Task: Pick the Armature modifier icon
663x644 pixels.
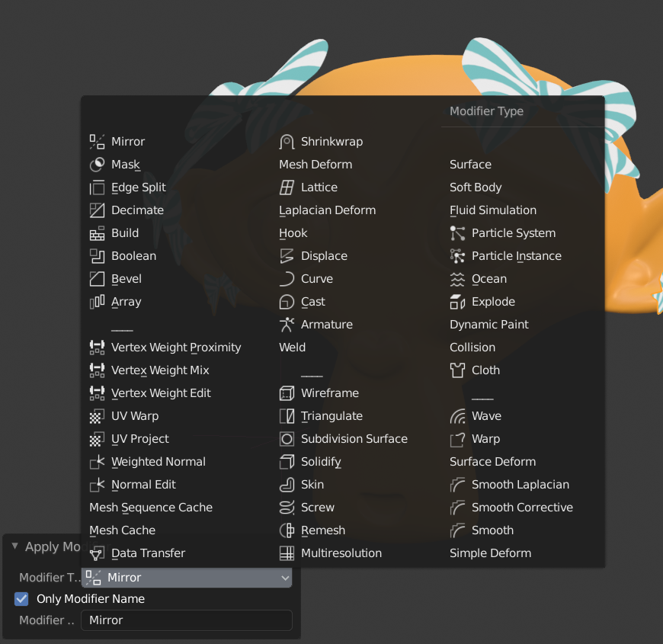Action: tap(287, 325)
